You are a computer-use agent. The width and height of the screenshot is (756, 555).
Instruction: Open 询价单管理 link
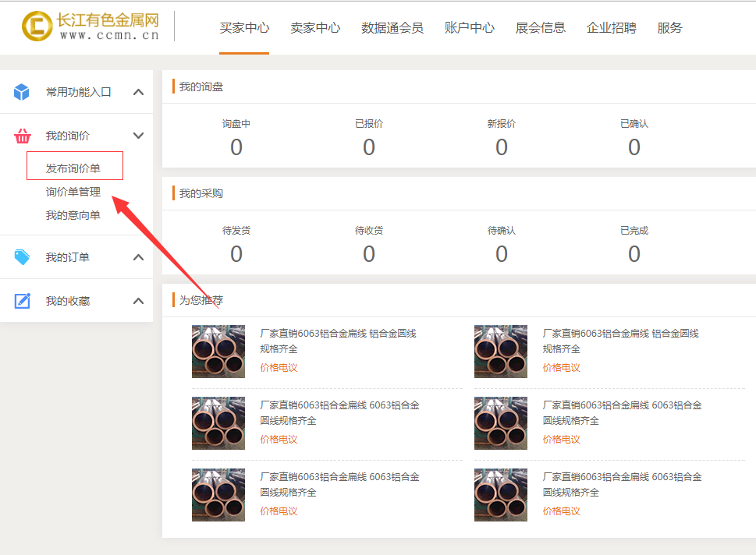pyautogui.click(x=73, y=192)
